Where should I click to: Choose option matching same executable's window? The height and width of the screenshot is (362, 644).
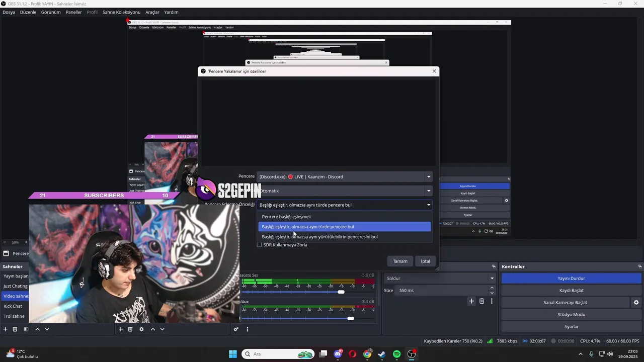(x=345, y=237)
